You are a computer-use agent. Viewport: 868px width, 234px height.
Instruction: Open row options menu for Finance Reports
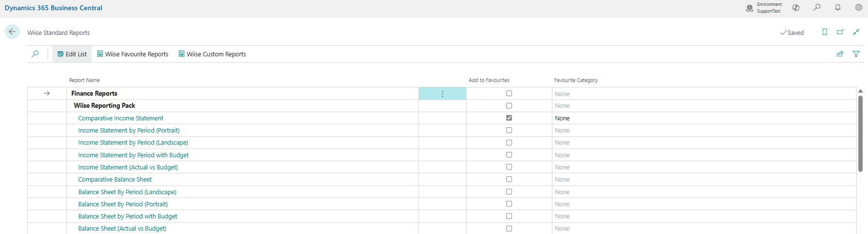[442, 94]
